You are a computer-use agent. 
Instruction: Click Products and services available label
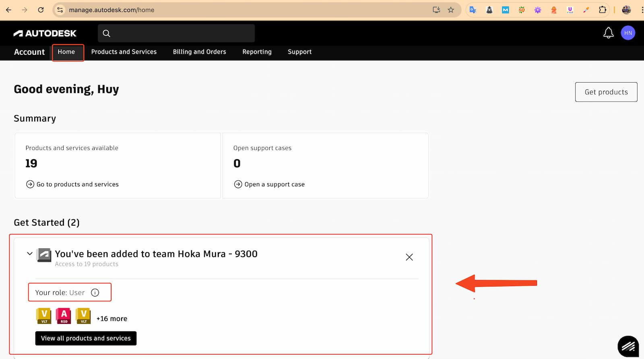[x=72, y=148]
